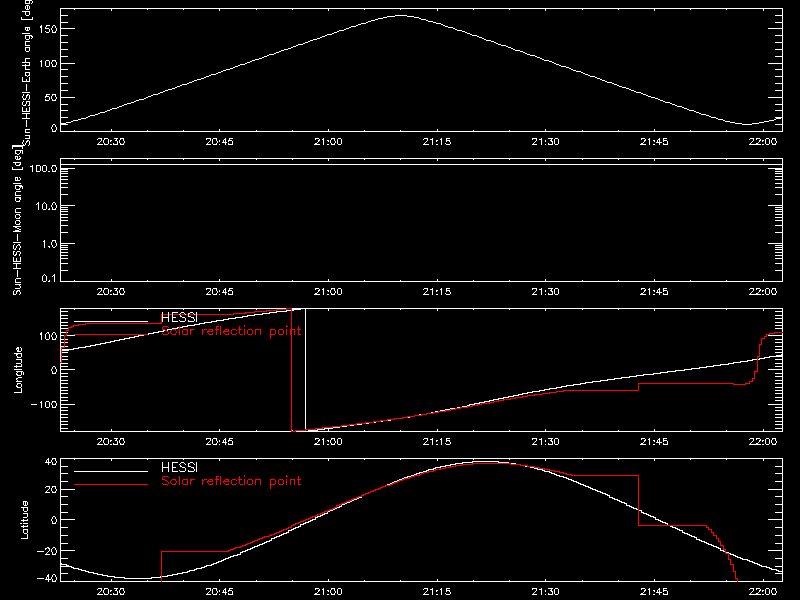Click 20:30 on Latitude plot time axis
This screenshot has height=600, width=800.
tap(111, 592)
